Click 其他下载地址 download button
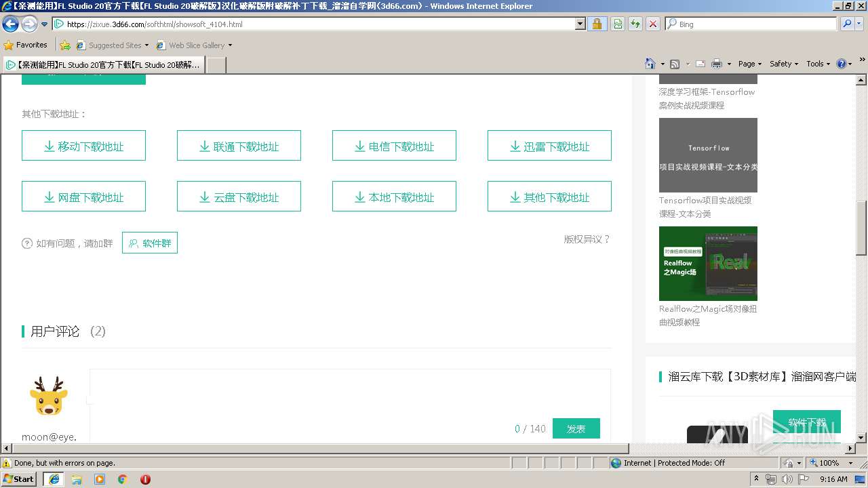 [549, 197]
